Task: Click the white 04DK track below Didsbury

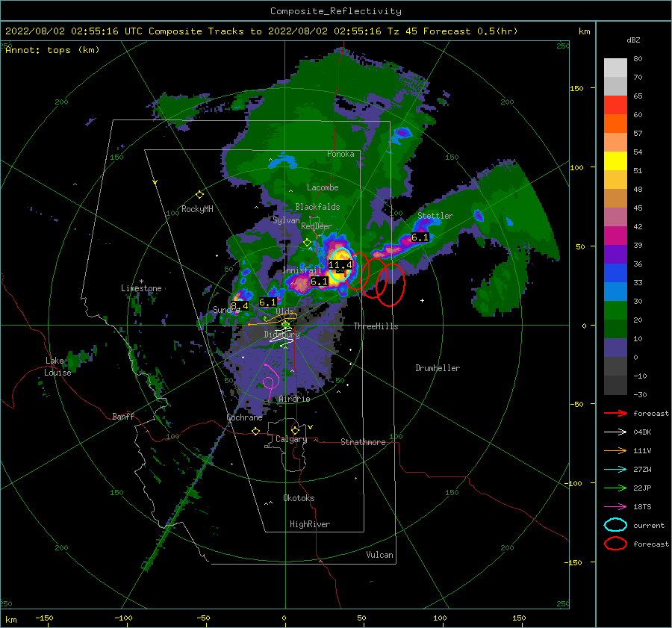Action: (x=282, y=341)
